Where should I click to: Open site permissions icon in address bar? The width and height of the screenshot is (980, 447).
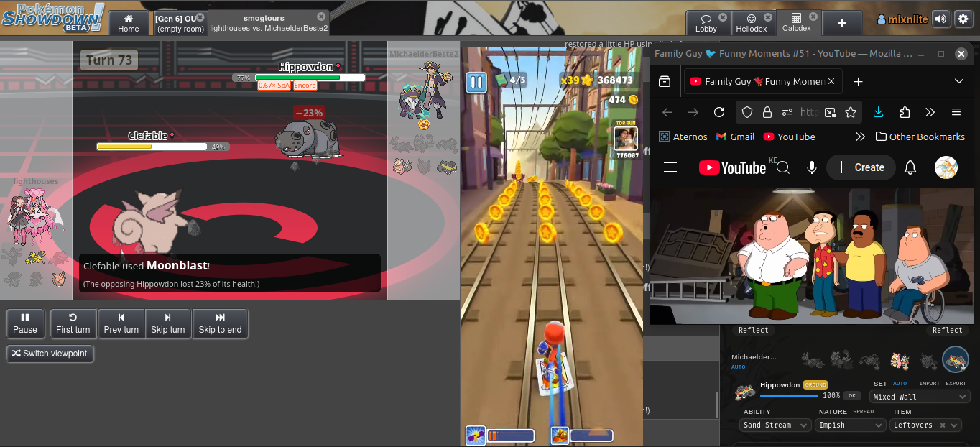coord(788,112)
